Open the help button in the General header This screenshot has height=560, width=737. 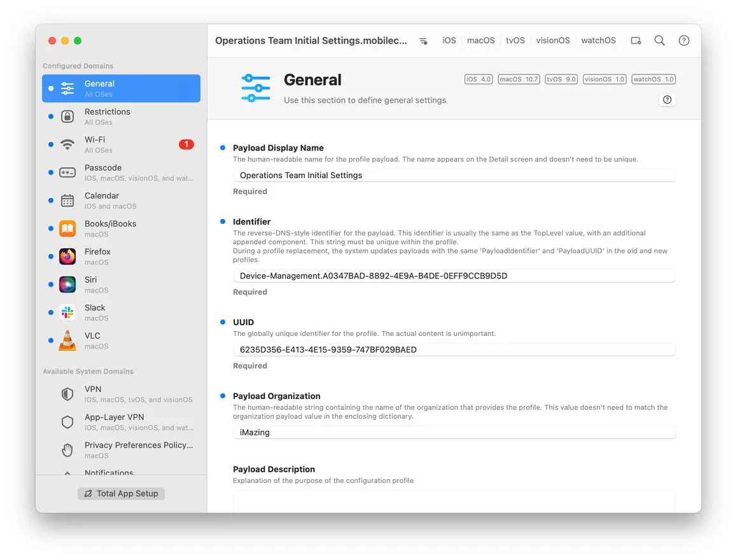pos(666,100)
